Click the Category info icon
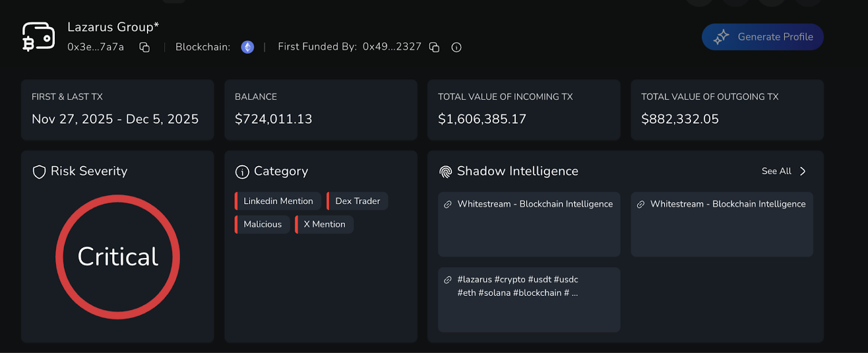 pyautogui.click(x=242, y=172)
